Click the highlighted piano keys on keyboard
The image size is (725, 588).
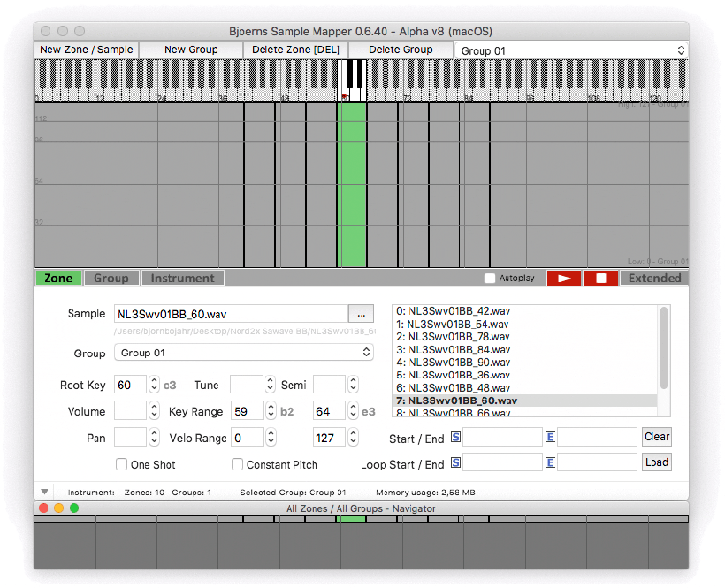(352, 80)
